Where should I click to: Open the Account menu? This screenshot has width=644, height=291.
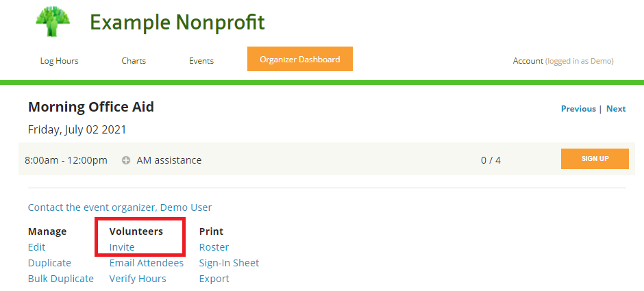(528, 61)
